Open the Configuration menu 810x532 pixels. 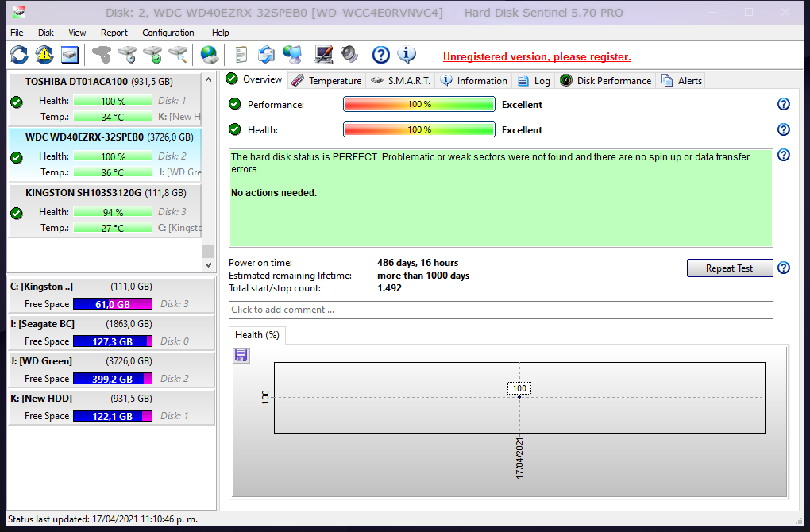(x=168, y=33)
